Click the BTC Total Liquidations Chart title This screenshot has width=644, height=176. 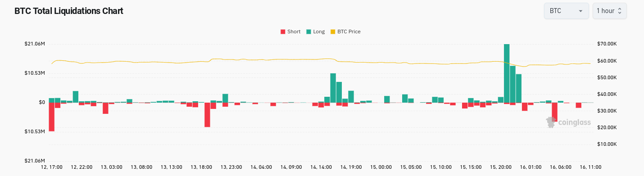point(69,11)
